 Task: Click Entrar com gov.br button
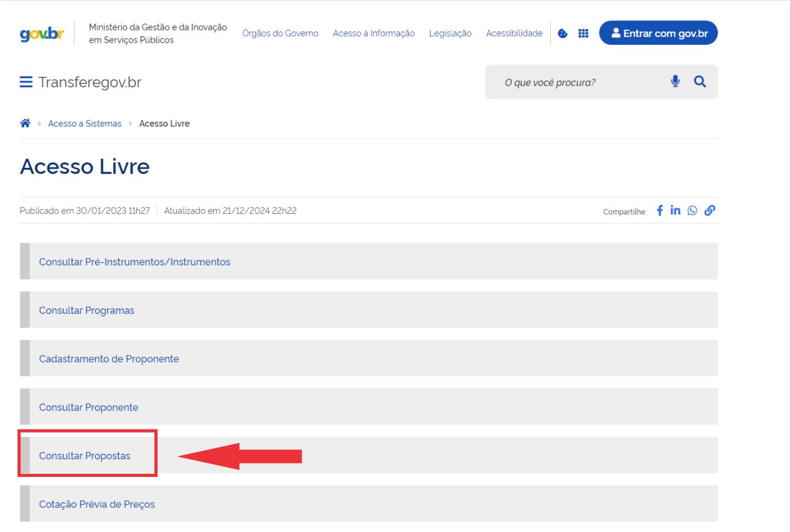658,33
